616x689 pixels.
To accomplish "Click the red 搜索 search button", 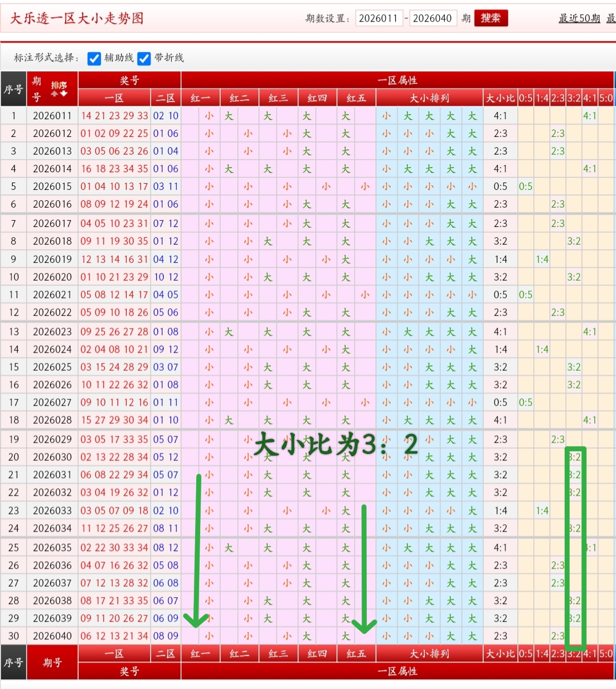I will (491, 18).
